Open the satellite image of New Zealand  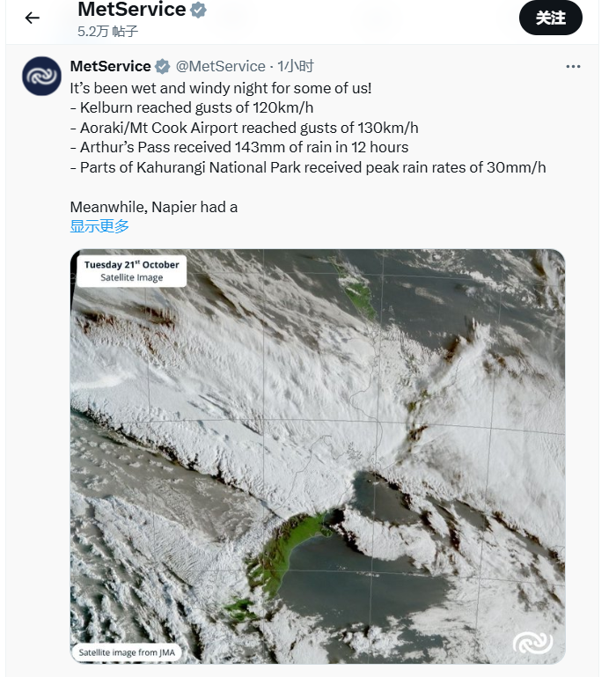(317, 458)
